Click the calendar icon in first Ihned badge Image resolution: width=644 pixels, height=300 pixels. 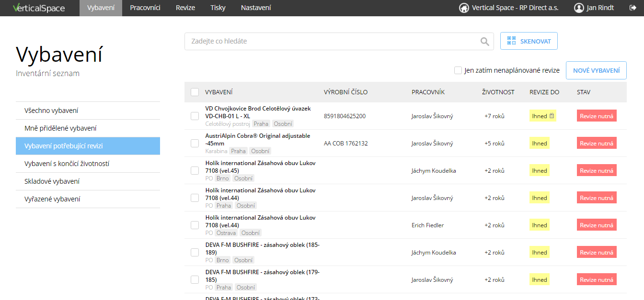click(x=552, y=116)
